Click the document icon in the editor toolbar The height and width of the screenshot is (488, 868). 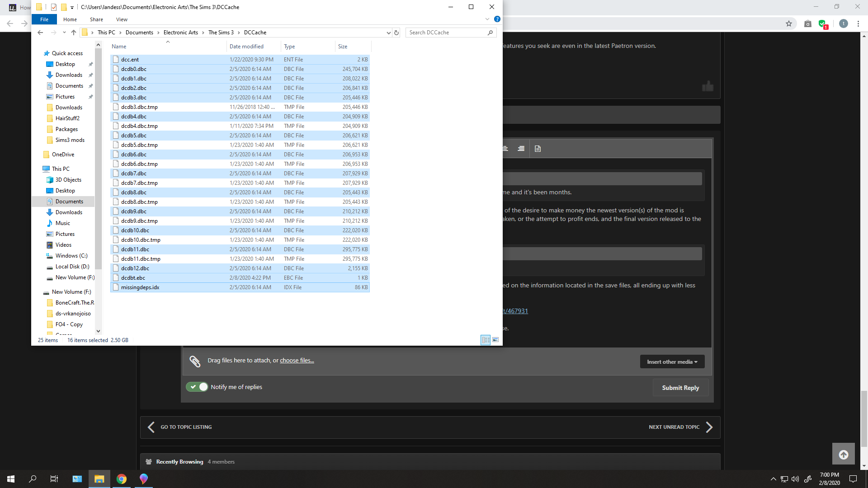(x=538, y=149)
